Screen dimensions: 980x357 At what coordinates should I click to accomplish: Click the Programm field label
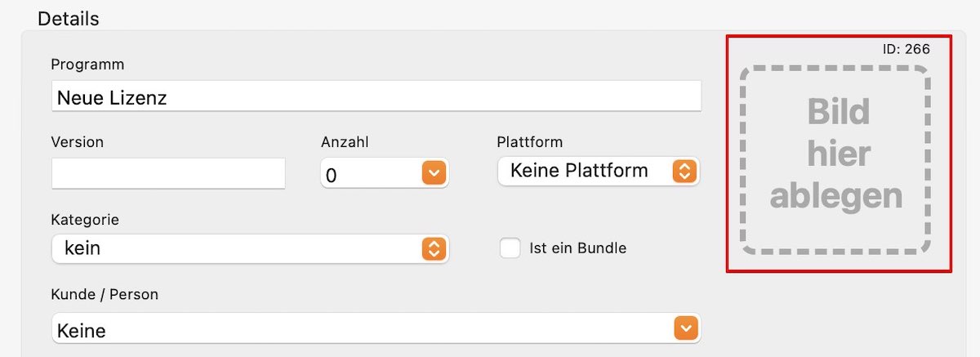pyautogui.click(x=87, y=64)
